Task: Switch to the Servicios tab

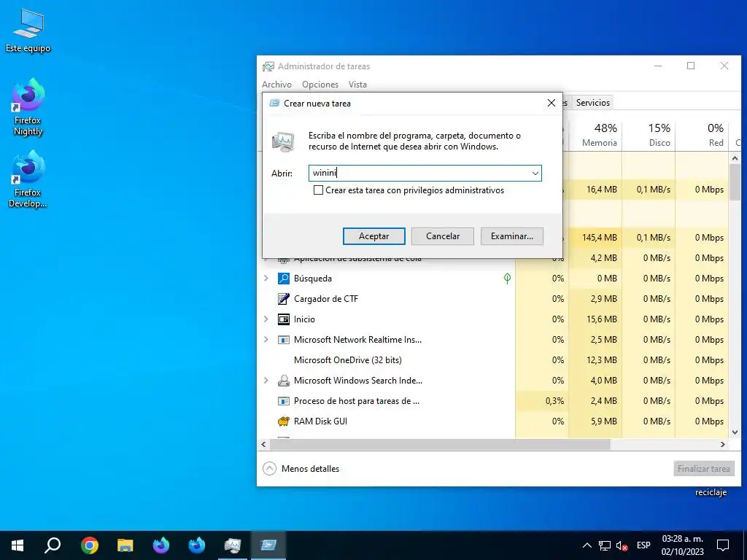Action: point(592,102)
